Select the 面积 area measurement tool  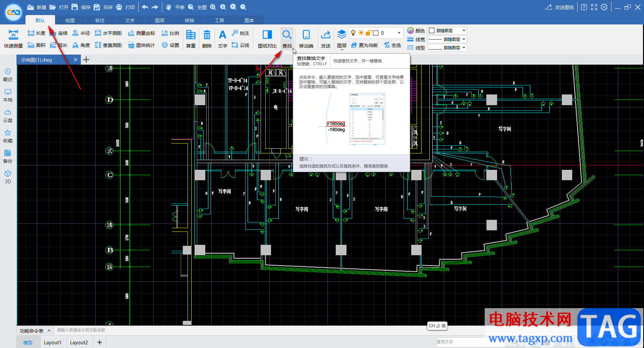click(37, 45)
